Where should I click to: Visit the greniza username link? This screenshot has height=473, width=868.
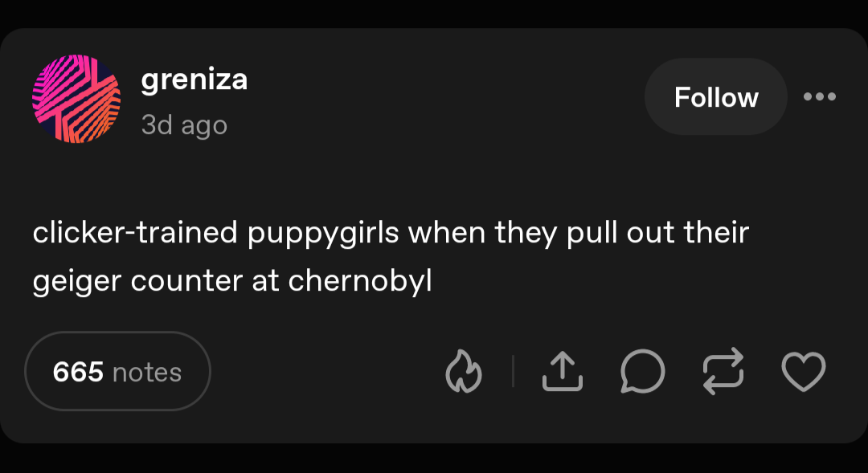point(194,80)
